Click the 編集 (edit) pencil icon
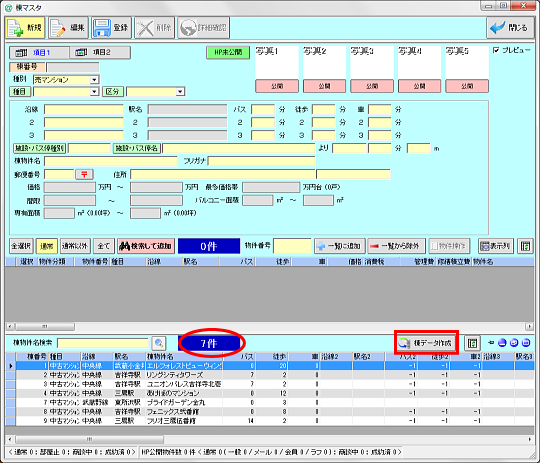 58,28
